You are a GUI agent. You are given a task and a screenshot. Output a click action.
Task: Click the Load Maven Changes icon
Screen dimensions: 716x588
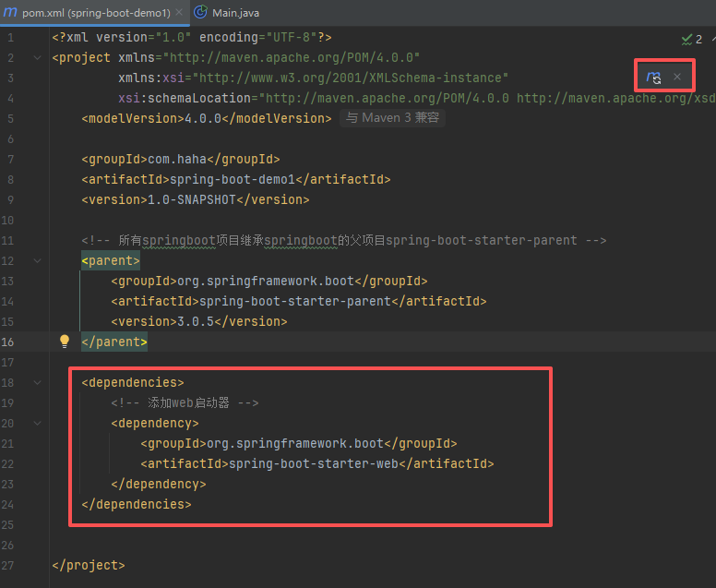point(653,78)
